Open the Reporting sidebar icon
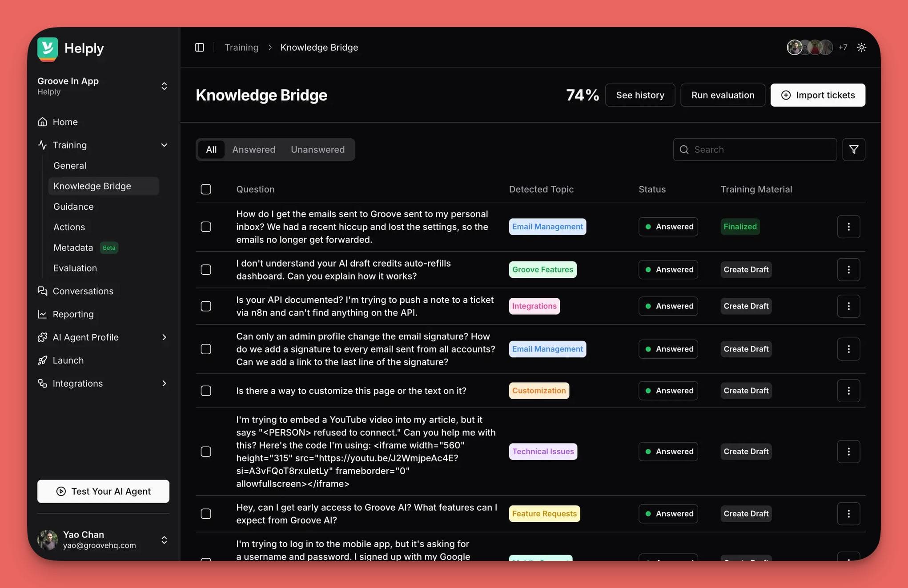908x588 pixels. pos(43,314)
